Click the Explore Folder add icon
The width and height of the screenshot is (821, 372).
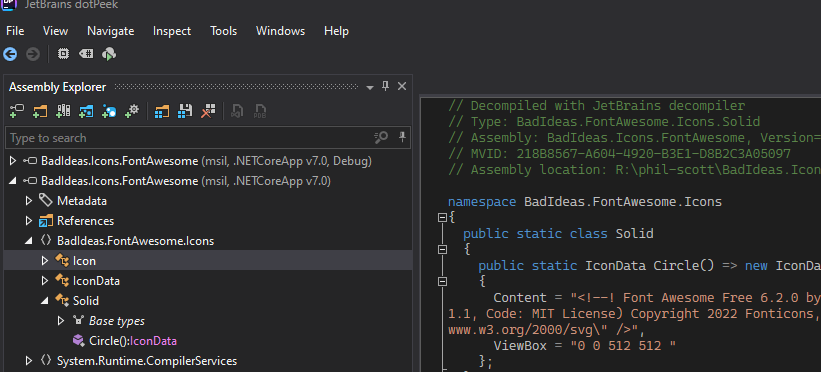pos(40,111)
